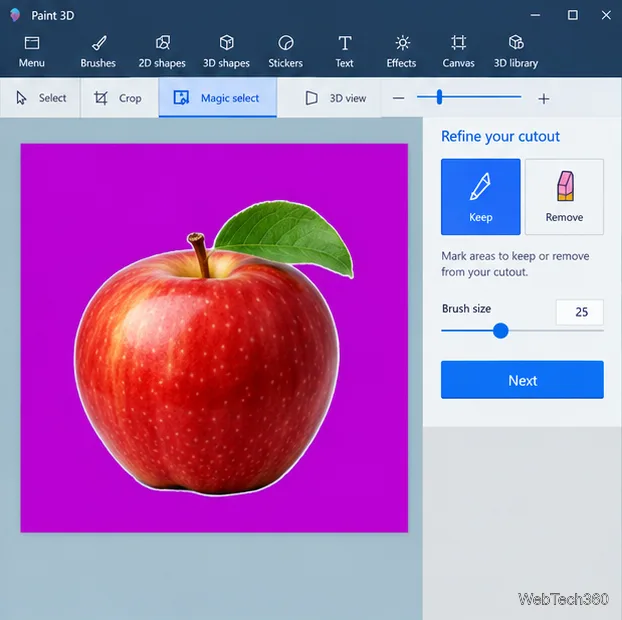Minimize the Paint 3D window
This screenshot has height=620, width=622.
(x=535, y=15)
